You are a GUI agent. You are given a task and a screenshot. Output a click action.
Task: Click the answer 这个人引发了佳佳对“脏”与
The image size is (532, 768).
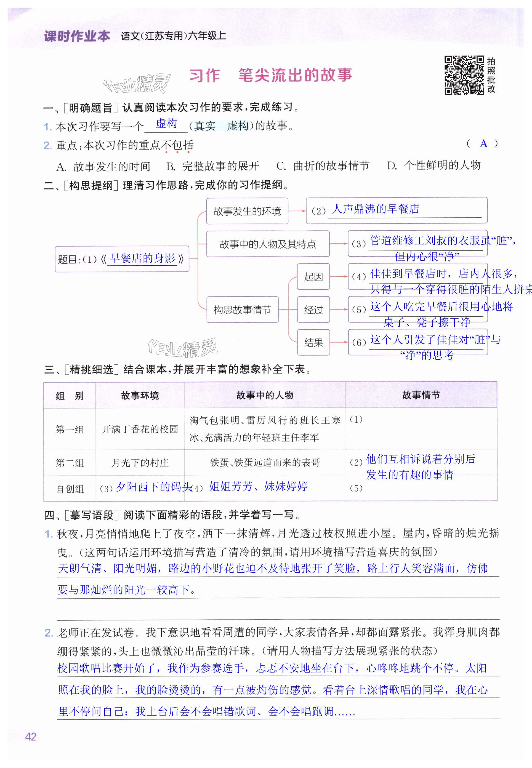[435, 340]
